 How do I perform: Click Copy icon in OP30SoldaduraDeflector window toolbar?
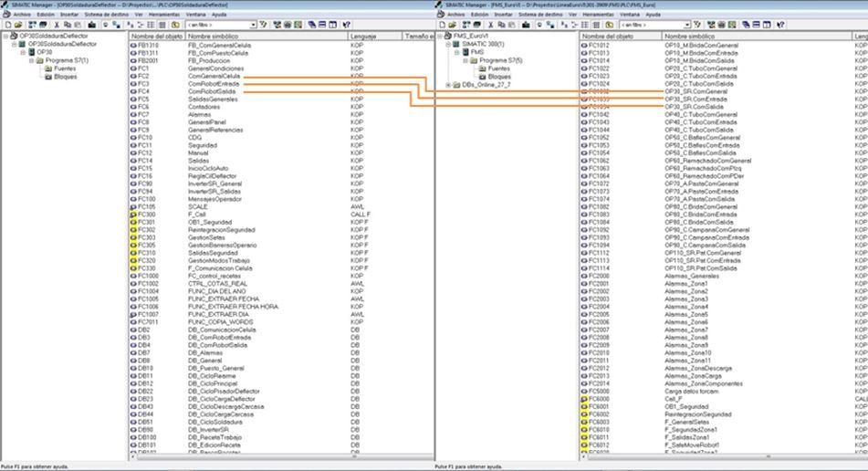[x=67, y=25]
